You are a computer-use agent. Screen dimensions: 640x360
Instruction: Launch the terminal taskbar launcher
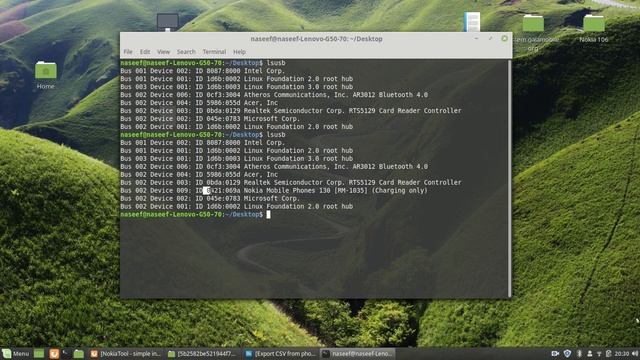[66, 353]
